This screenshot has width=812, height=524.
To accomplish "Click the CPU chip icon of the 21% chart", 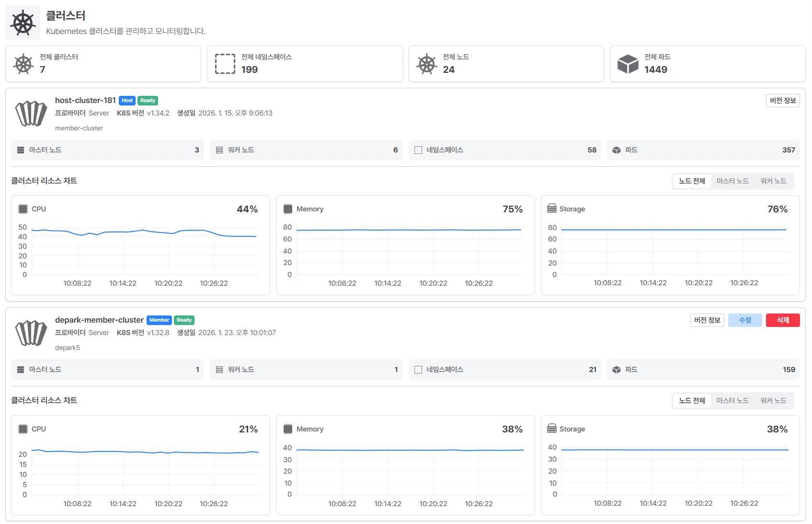I will point(23,429).
